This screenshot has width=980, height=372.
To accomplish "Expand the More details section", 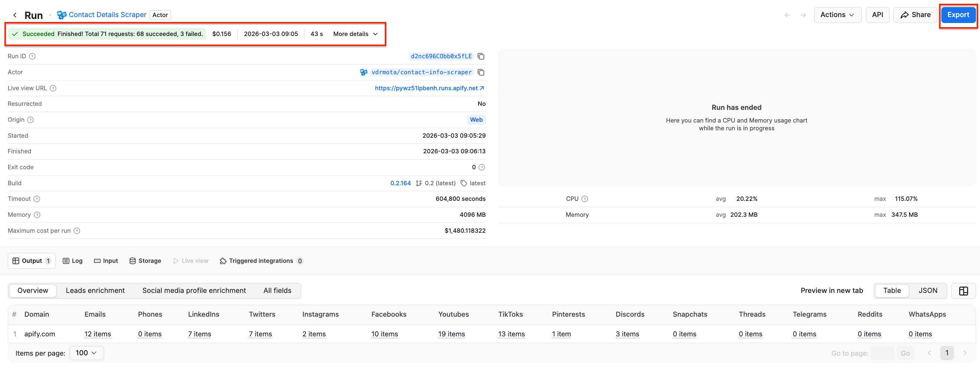I will point(355,34).
